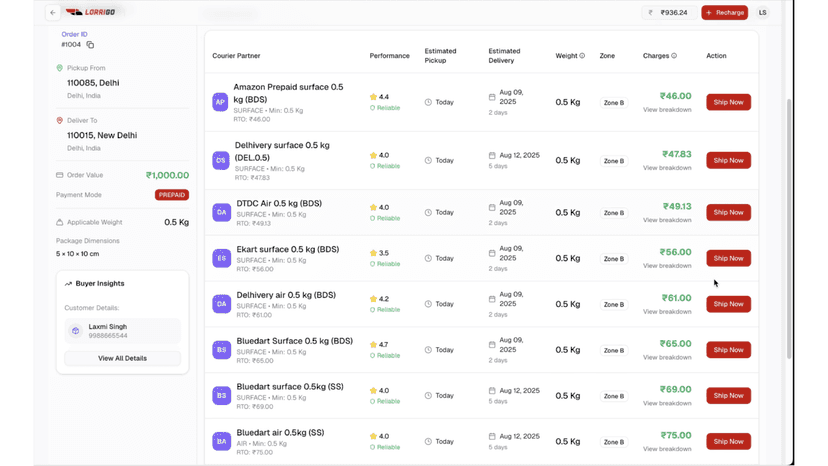Viewport: 828px width, 466px height.
Task: View breakdown for the ₹65.00 charge
Action: pos(667,357)
